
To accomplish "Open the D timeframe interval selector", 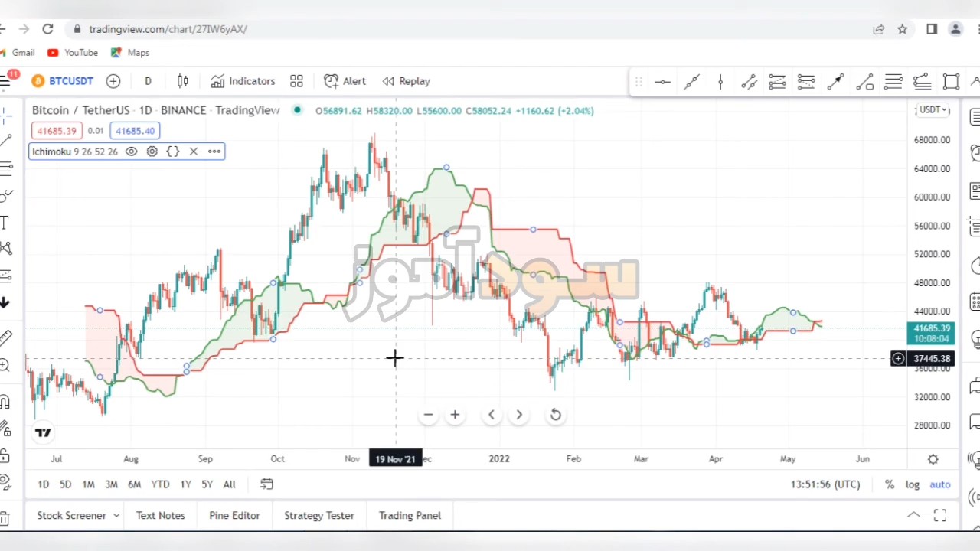I will [148, 81].
